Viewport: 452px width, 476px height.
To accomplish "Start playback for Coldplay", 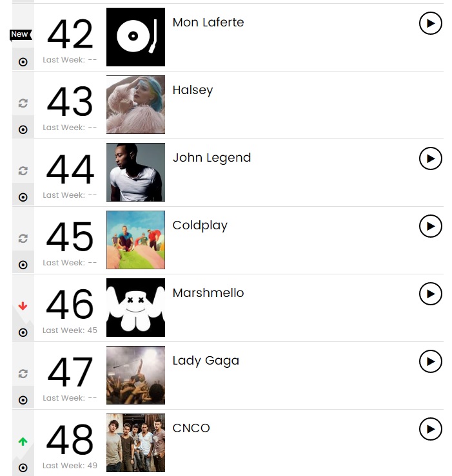I will coord(430,226).
